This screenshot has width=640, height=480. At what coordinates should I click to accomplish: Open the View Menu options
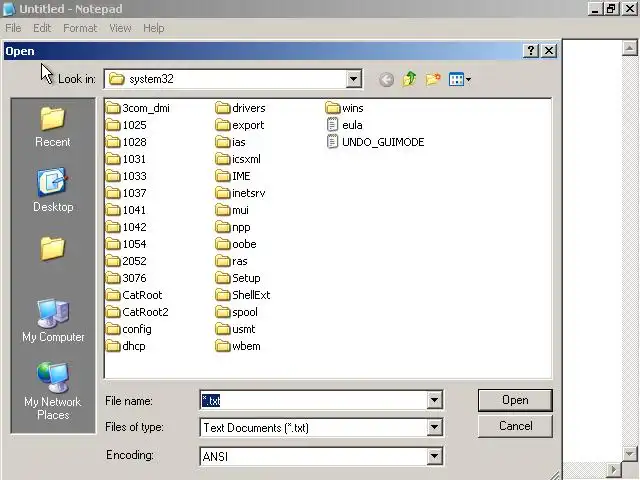pyautogui.click(x=460, y=79)
